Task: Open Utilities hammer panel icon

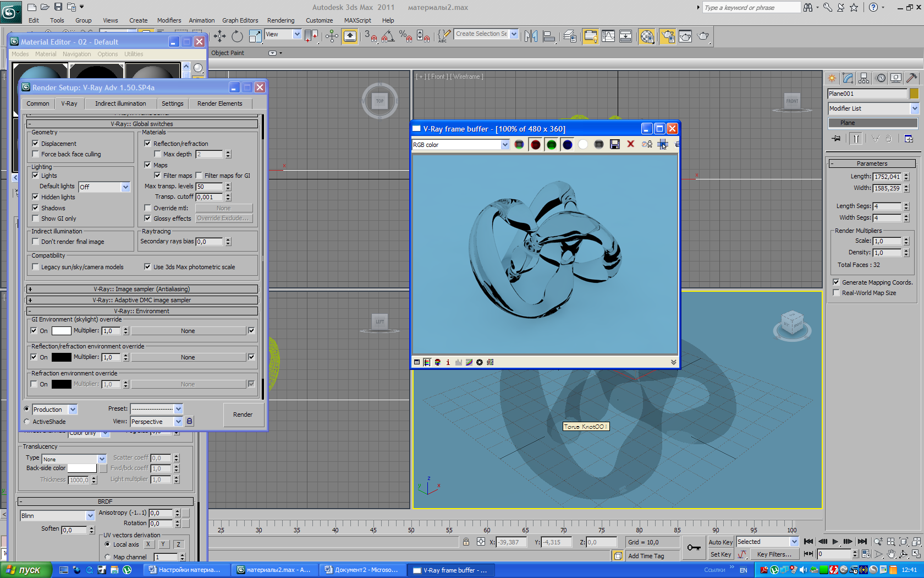Action: [911, 78]
